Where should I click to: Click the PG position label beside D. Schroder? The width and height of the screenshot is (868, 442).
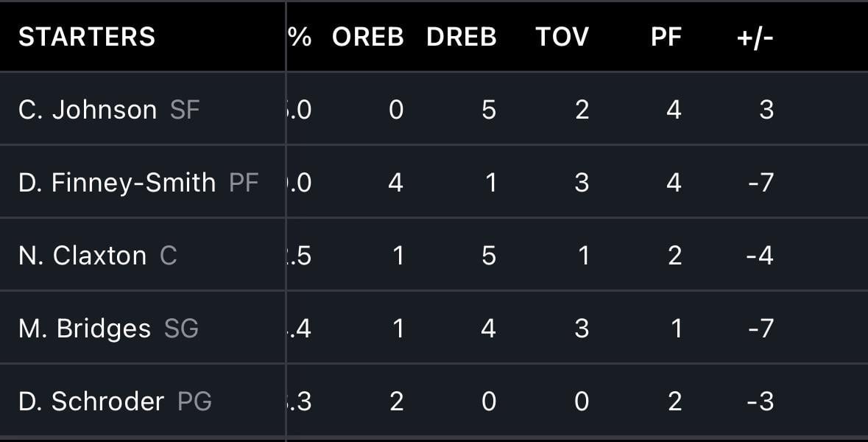(194, 401)
